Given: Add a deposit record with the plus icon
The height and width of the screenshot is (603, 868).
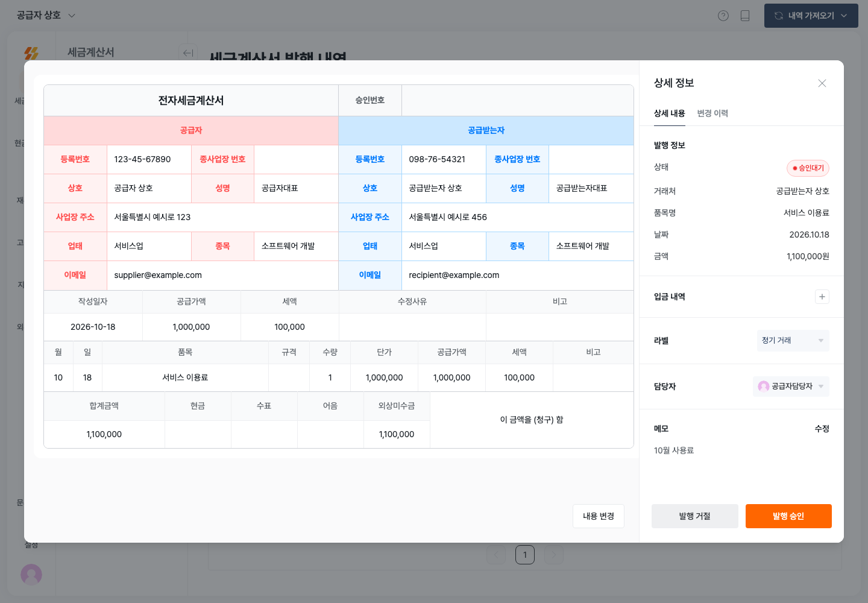Looking at the screenshot, I should 822,297.
